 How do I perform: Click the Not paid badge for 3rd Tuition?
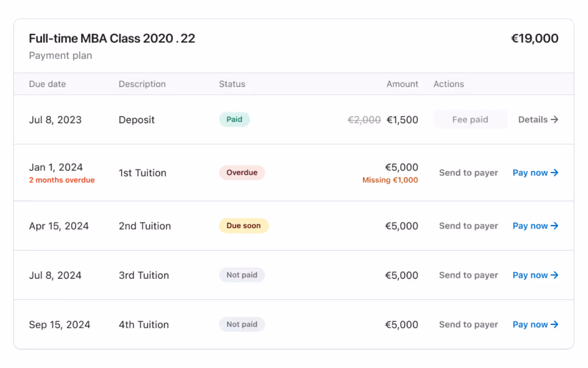coord(242,275)
